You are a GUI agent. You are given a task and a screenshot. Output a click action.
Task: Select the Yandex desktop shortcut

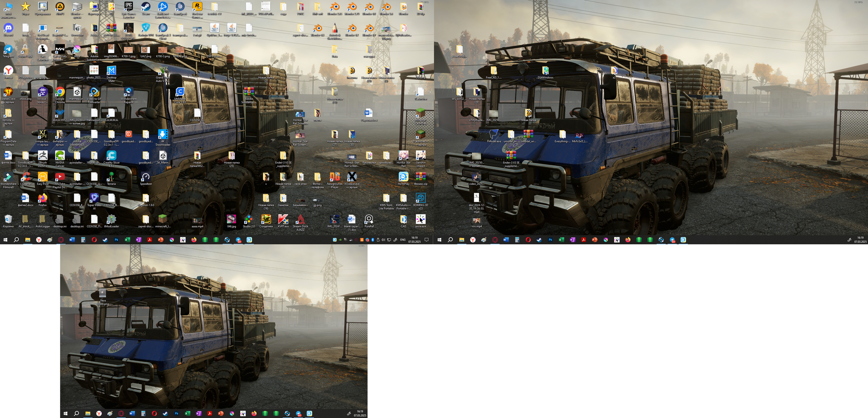coord(8,72)
